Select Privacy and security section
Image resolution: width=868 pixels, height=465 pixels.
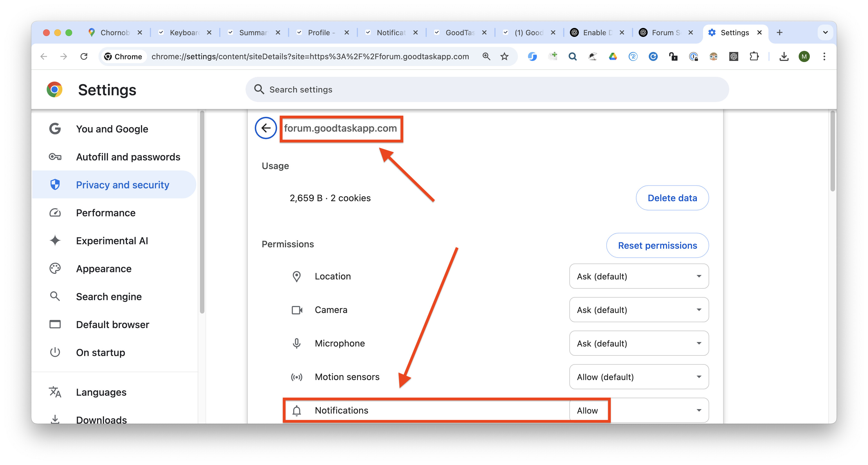coord(114,185)
